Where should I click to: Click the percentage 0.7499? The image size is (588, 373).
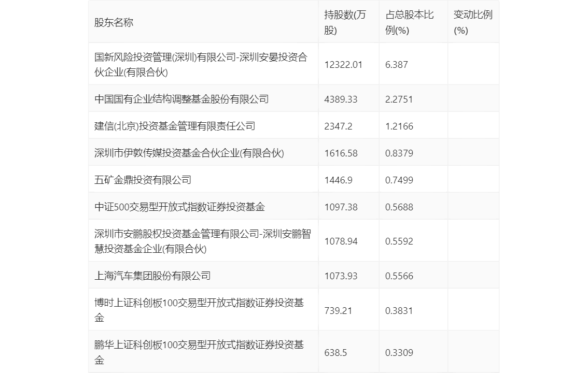[x=399, y=180]
